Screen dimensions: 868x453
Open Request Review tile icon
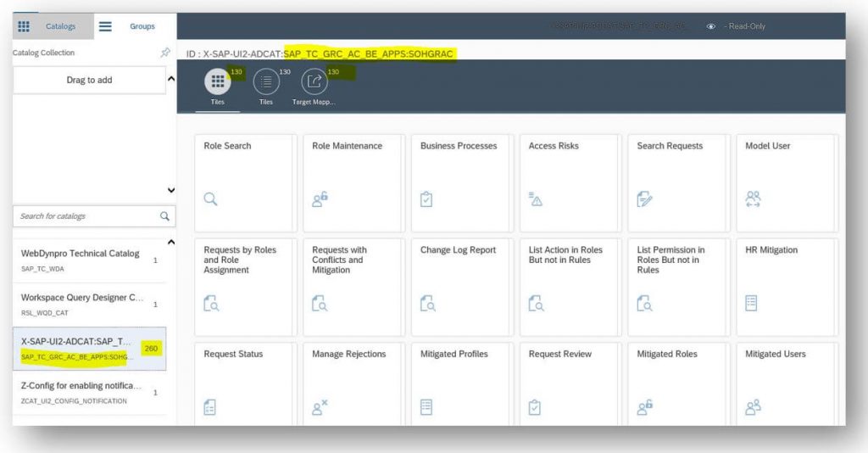[535, 407]
